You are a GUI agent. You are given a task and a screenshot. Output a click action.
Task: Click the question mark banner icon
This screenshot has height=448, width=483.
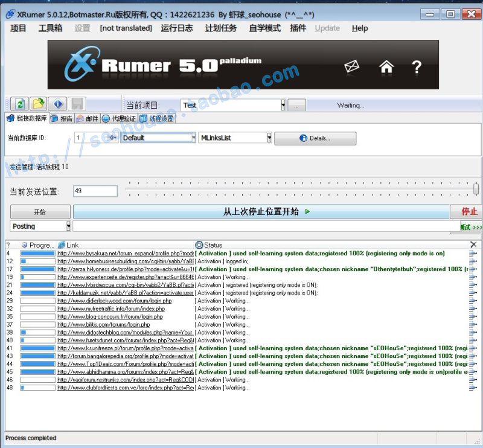(x=417, y=67)
